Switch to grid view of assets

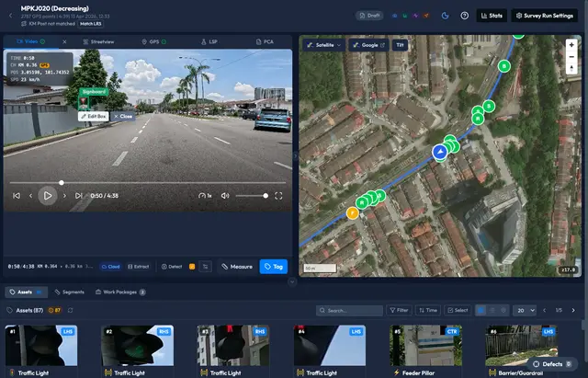pyautogui.click(x=481, y=311)
